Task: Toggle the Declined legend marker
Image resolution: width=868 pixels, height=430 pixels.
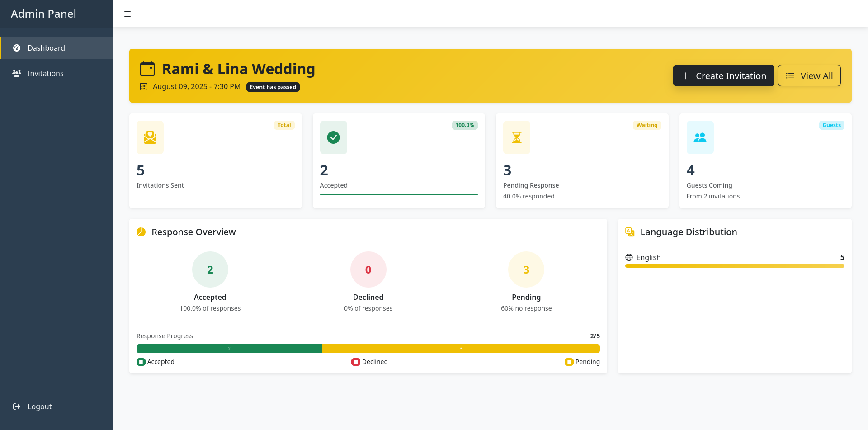Action: tap(355, 362)
